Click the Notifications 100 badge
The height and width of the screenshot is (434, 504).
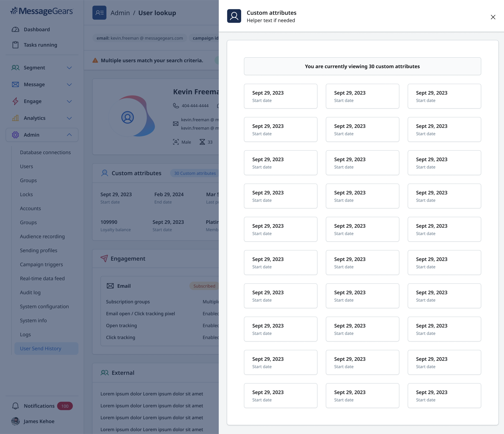pyautogui.click(x=65, y=406)
